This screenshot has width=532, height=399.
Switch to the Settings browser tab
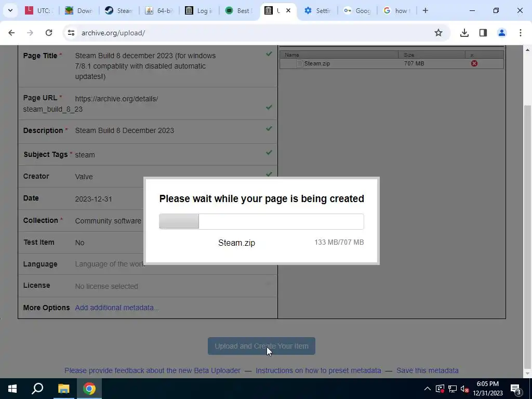coord(318,10)
